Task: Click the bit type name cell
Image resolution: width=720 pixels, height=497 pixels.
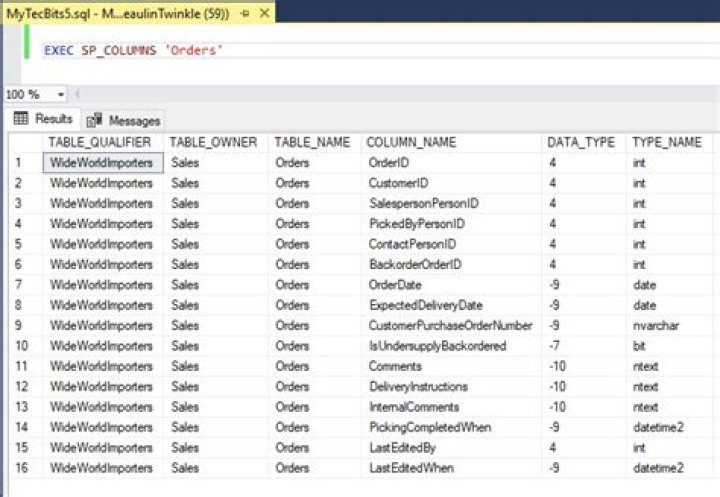Action: pyautogui.click(x=669, y=346)
